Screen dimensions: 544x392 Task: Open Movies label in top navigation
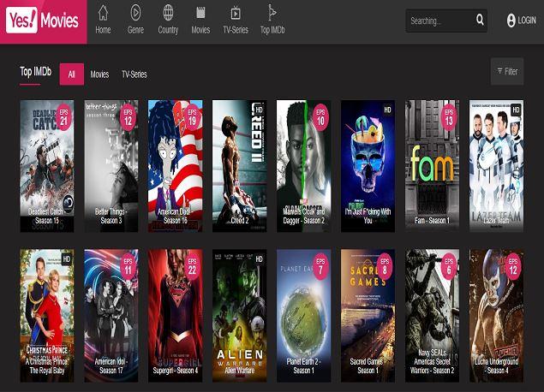(x=200, y=30)
